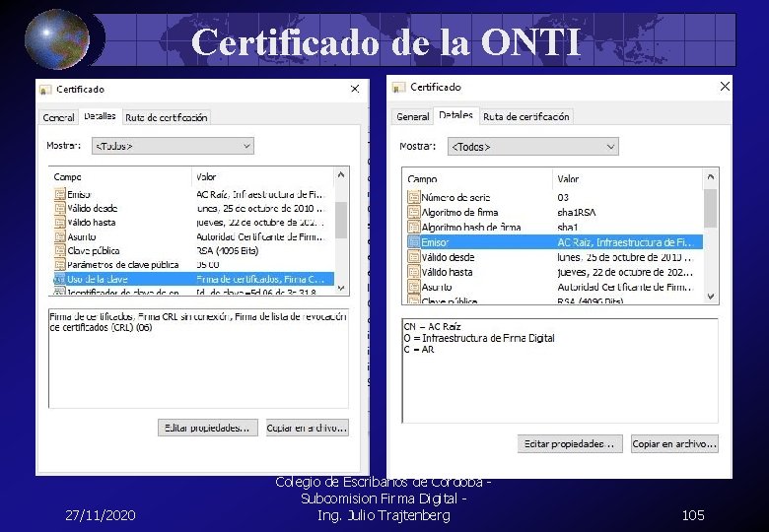Click scroll down arrow in right field list

pyautogui.click(x=710, y=297)
